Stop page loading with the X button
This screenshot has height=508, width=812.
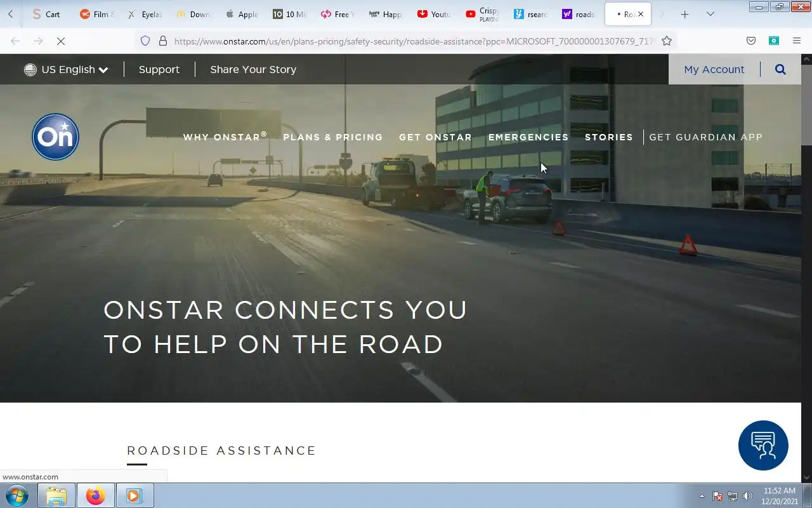(61, 41)
